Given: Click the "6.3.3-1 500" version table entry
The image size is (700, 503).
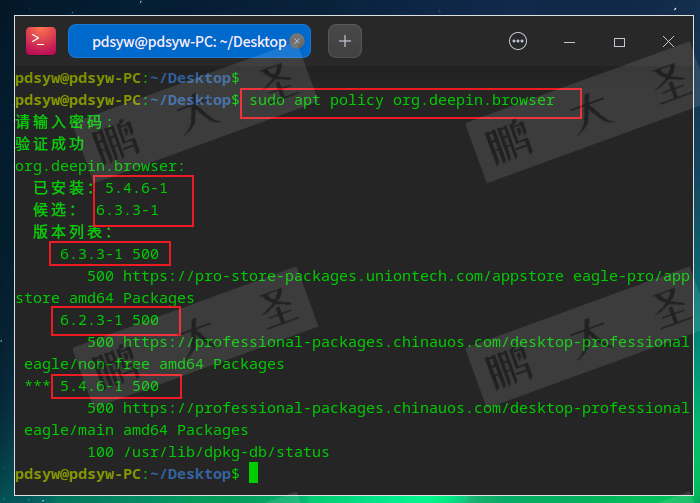Looking at the screenshot, I should pyautogui.click(x=109, y=254).
